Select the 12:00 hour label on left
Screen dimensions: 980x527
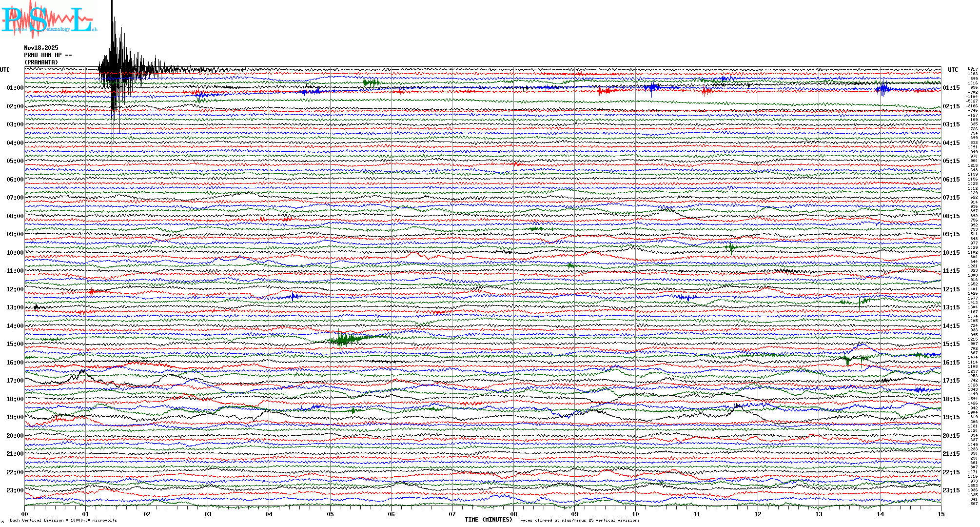click(x=15, y=289)
